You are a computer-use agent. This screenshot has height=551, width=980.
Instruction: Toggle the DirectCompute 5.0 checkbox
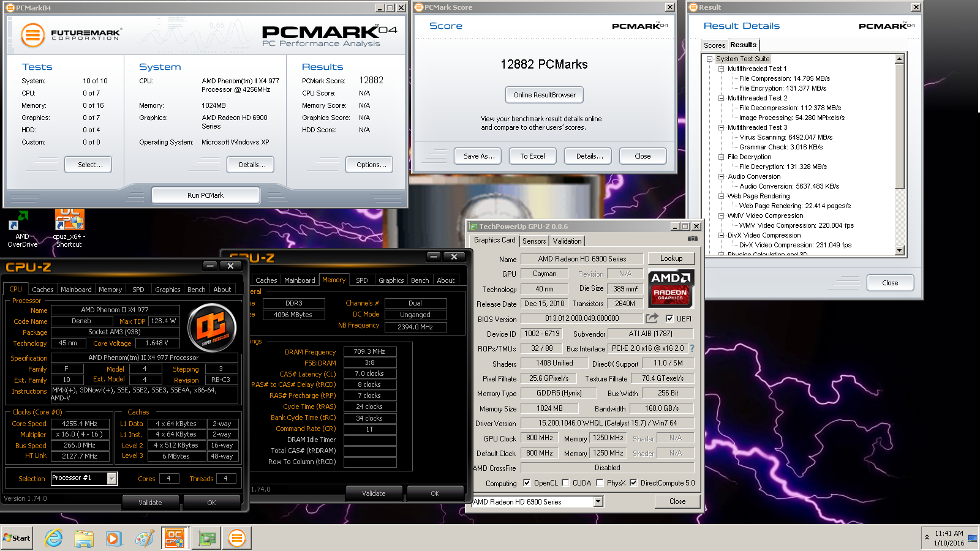tap(633, 482)
